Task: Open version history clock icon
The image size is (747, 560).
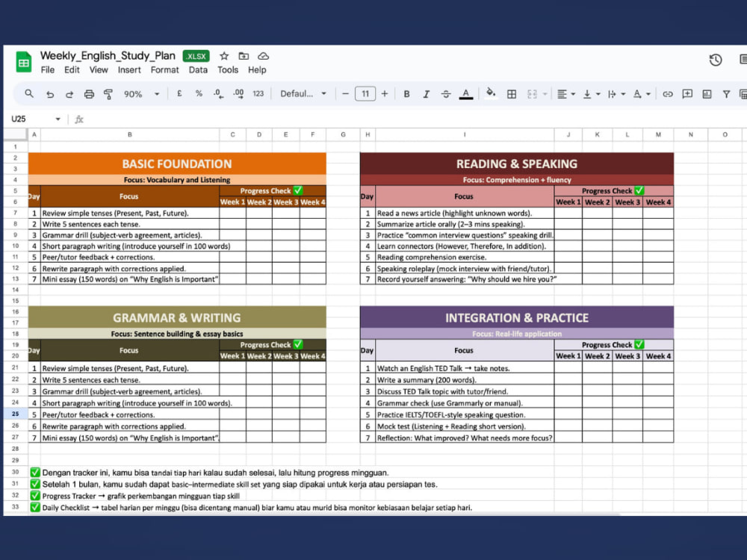Action: click(x=716, y=60)
